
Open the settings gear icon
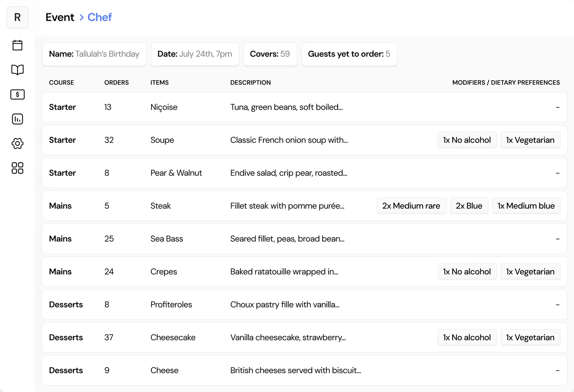pyautogui.click(x=17, y=144)
